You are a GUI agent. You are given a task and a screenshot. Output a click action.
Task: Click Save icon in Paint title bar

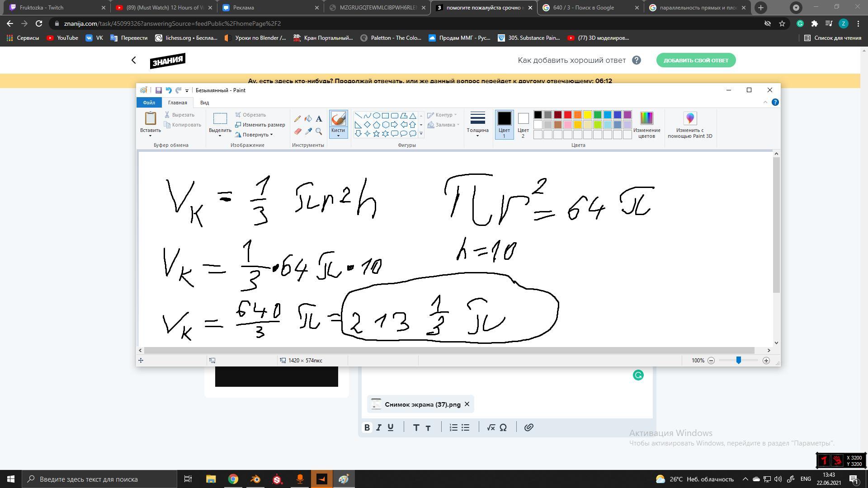(x=158, y=90)
